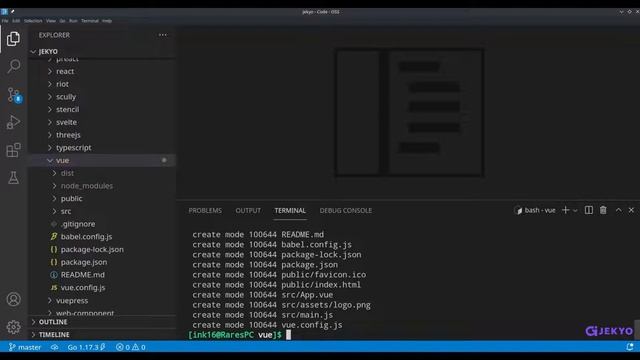Open README.md file

(x=102, y=275)
